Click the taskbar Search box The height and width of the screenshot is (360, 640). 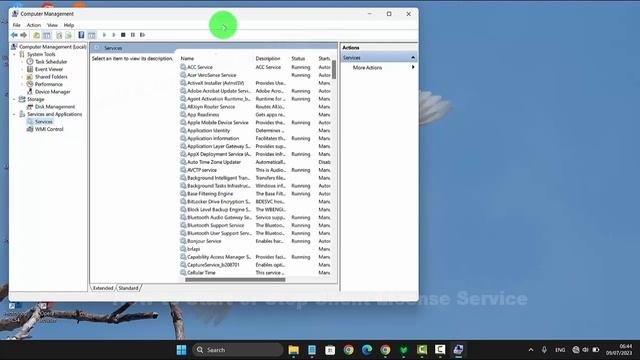point(238,350)
